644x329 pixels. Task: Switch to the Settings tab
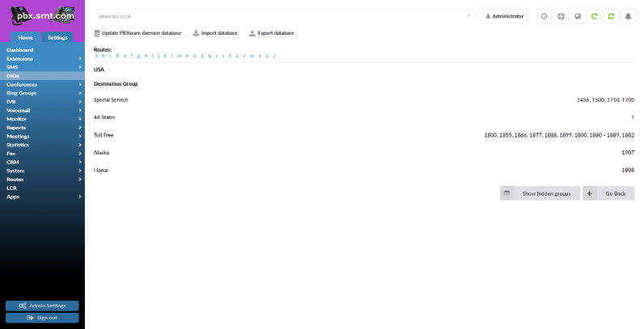point(57,37)
